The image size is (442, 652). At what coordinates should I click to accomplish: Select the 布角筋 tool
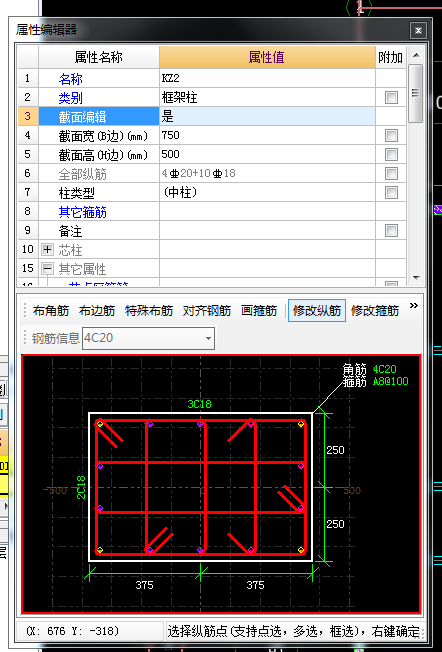pyautogui.click(x=51, y=311)
